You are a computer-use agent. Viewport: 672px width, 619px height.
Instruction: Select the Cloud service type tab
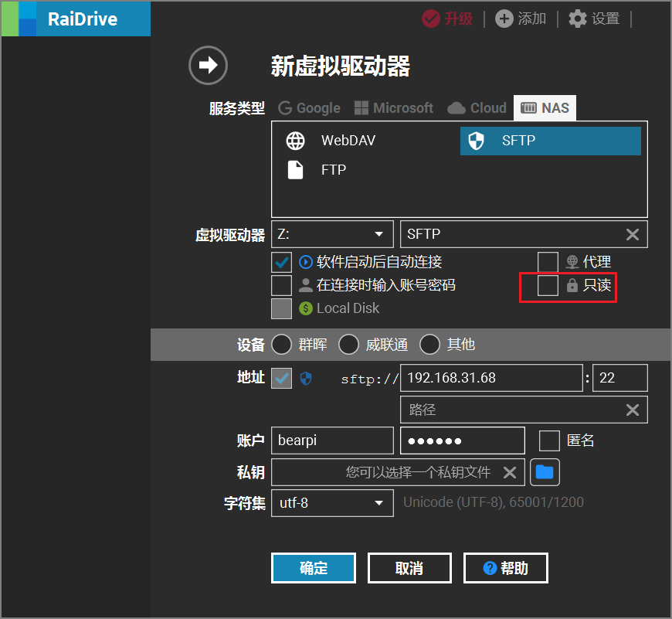click(477, 108)
